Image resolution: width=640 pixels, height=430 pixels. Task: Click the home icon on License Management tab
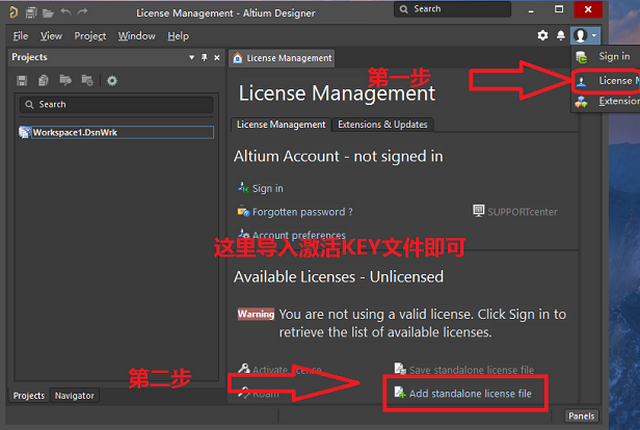(238, 58)
